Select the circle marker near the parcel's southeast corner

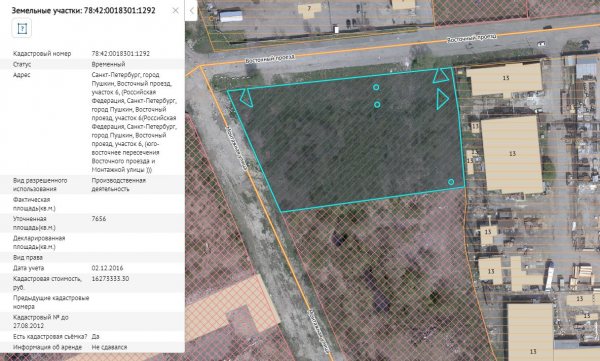click(451, 182)
